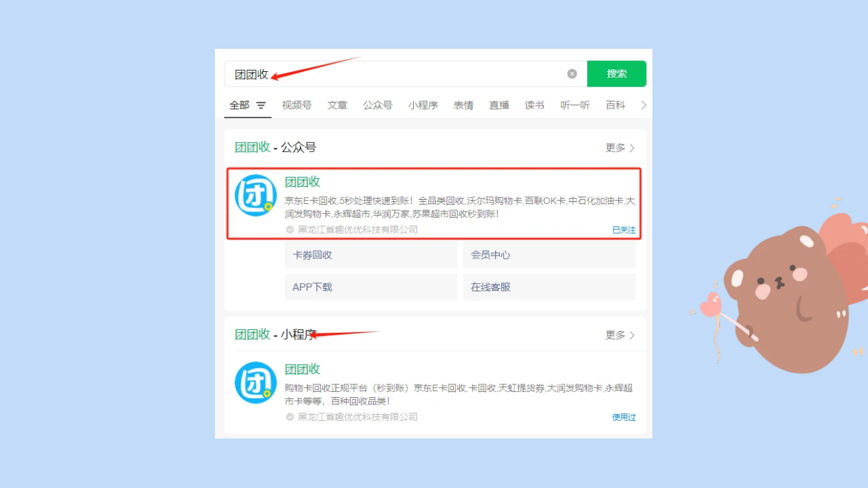
Task: Expand more tabs with right chevron
Action: [644, 105]
